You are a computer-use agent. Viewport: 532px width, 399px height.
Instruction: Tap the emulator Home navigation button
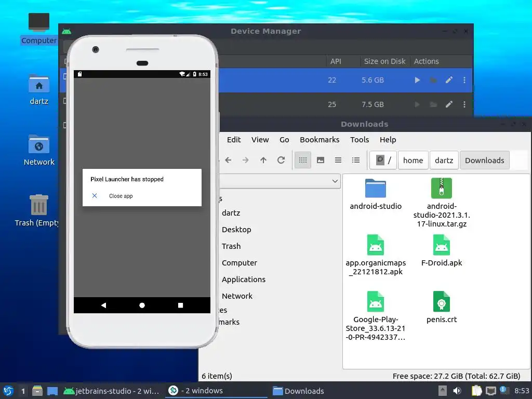[142, 305]
